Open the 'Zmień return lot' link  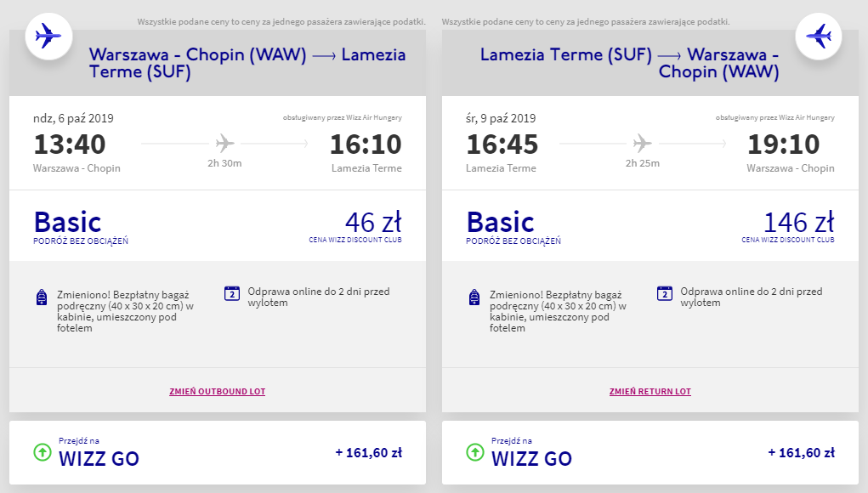tap(650, 392)
